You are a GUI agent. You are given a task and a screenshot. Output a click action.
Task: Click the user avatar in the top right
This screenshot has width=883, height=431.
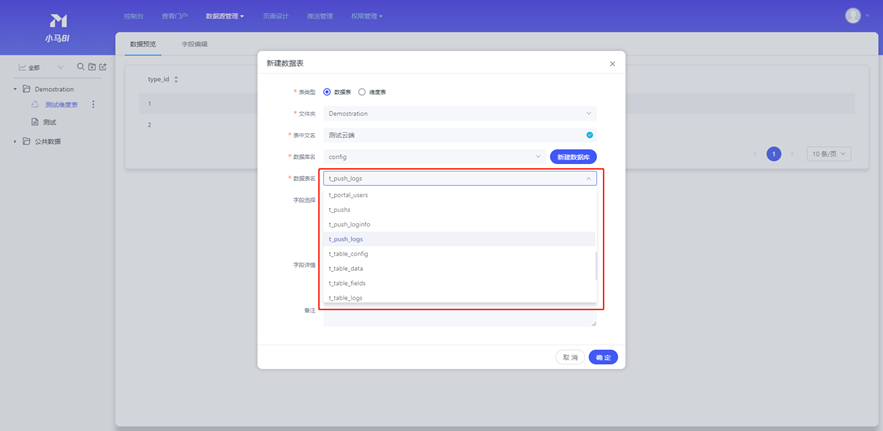pyautogui.click(x=852, y=16)
